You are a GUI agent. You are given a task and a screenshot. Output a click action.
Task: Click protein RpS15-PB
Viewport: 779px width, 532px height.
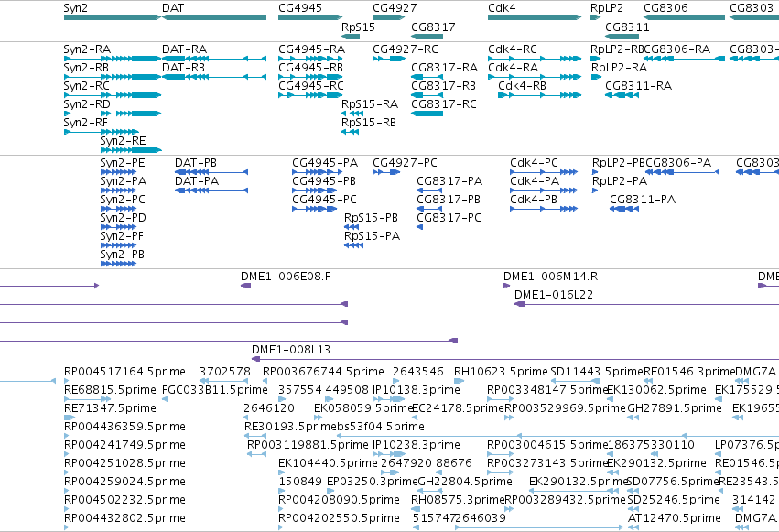click(x=352, y=227)
